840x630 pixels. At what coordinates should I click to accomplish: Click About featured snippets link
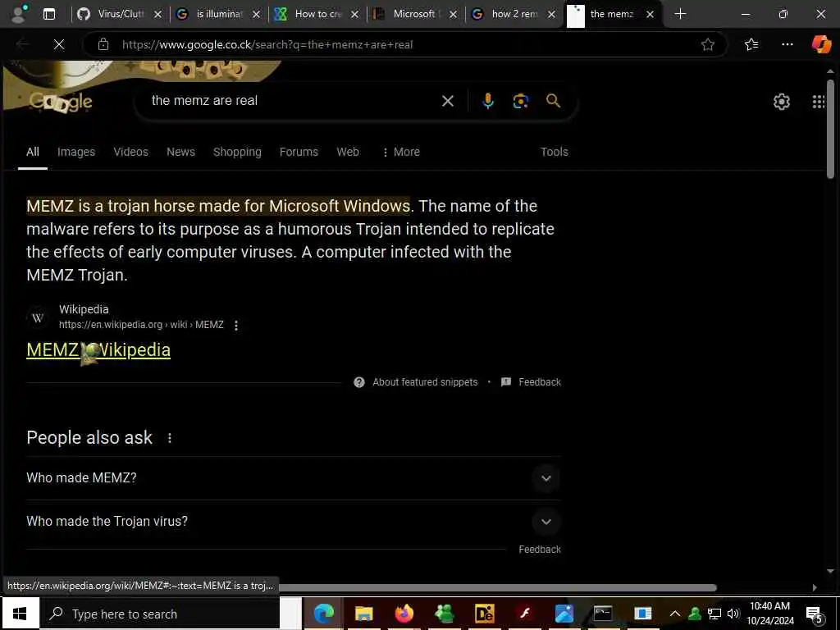425,382
